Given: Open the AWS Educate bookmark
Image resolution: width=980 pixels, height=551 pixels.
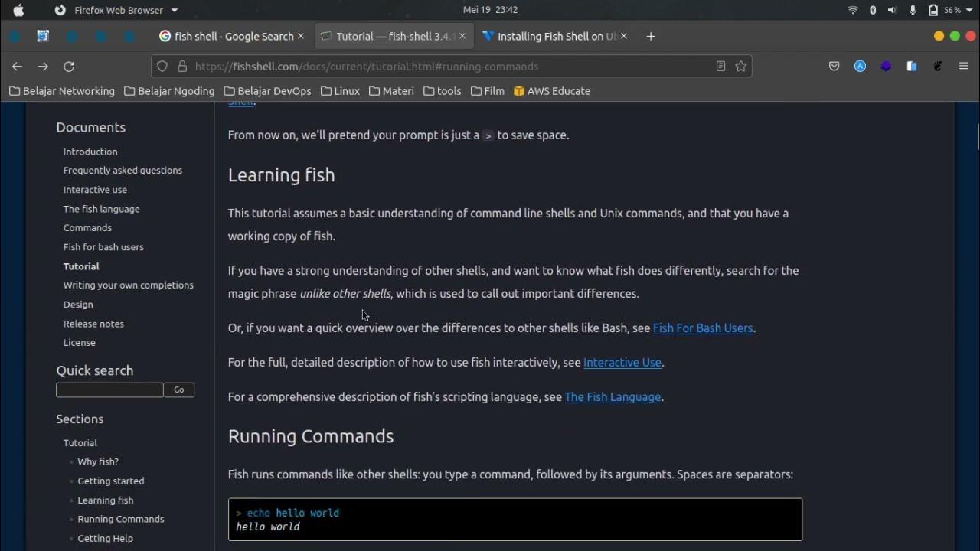Looking at the screenshot, I should 552,91.
